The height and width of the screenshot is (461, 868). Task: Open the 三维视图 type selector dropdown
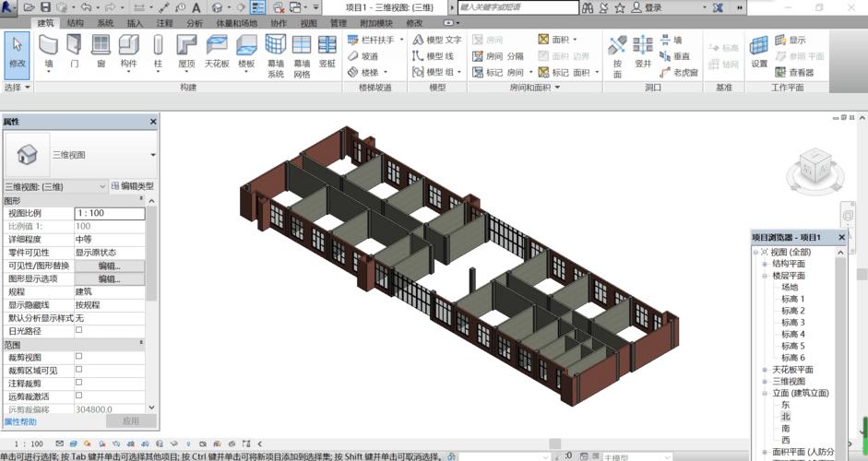153,155
